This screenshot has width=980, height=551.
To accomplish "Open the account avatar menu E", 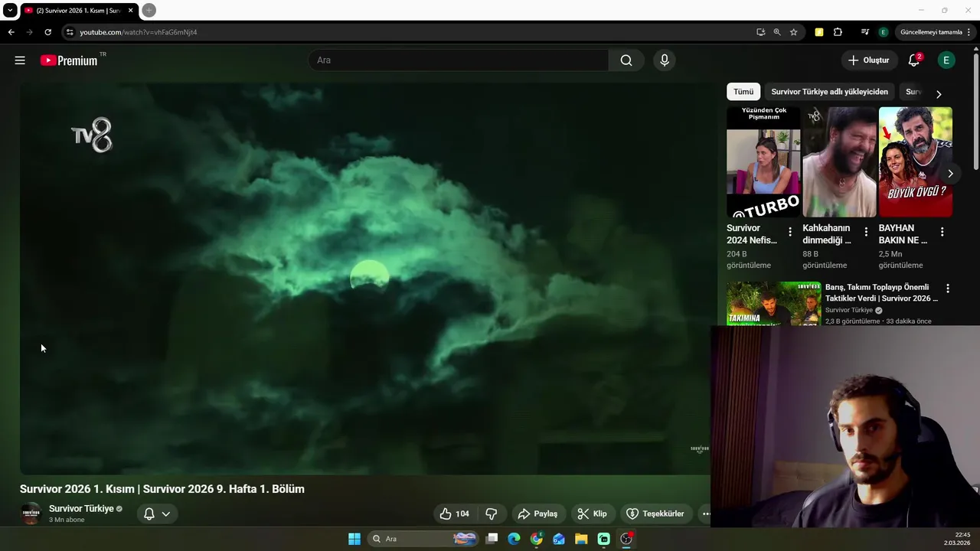I will pos(946,60).
